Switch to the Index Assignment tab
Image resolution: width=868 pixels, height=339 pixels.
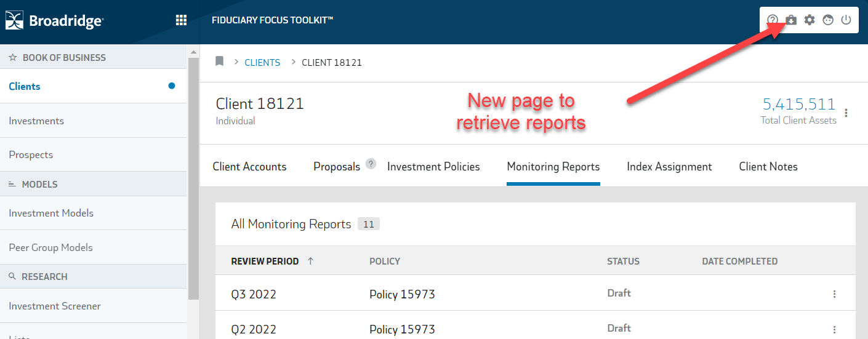tap(669, 167)
